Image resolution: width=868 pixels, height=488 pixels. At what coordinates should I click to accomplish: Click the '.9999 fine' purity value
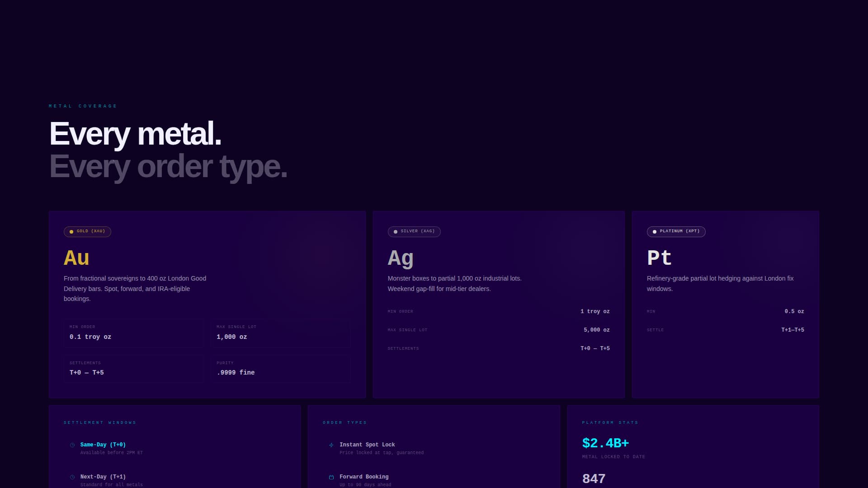236,373
